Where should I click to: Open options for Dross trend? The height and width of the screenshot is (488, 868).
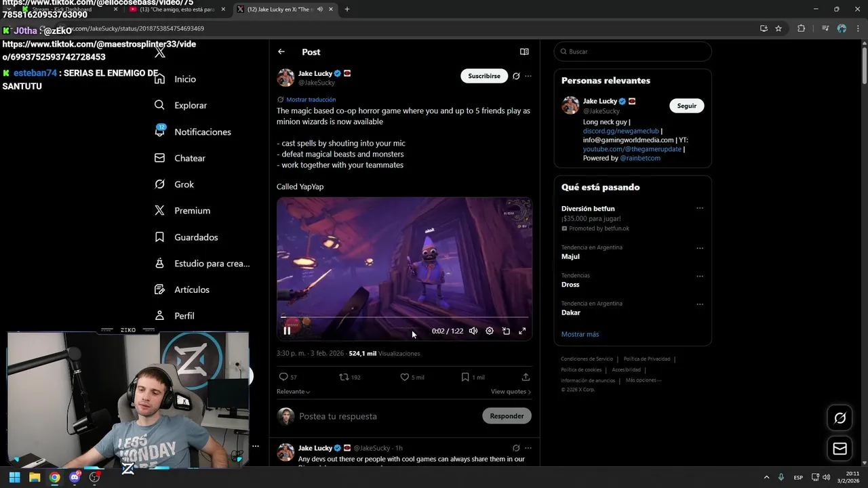tap(700, 276)
